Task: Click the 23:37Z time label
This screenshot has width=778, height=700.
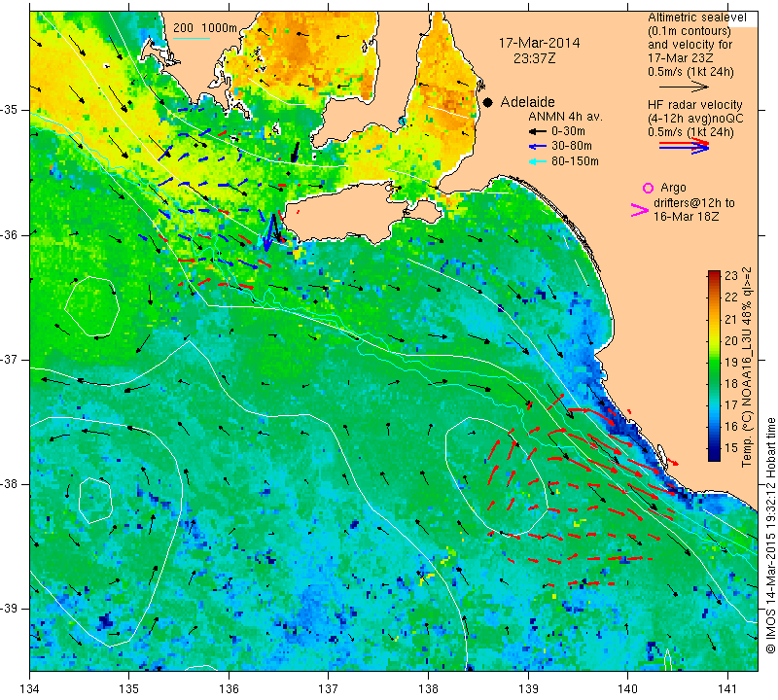Action: [x=534, y=58]
